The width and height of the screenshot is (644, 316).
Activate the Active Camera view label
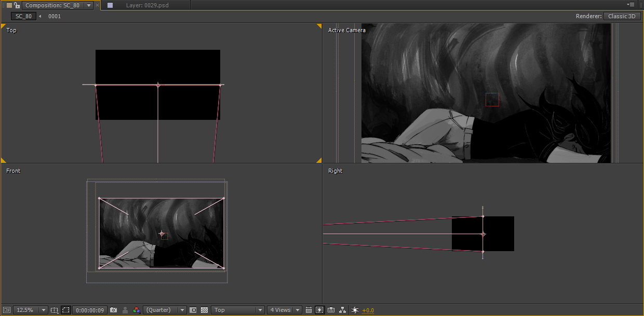point(347,30)
